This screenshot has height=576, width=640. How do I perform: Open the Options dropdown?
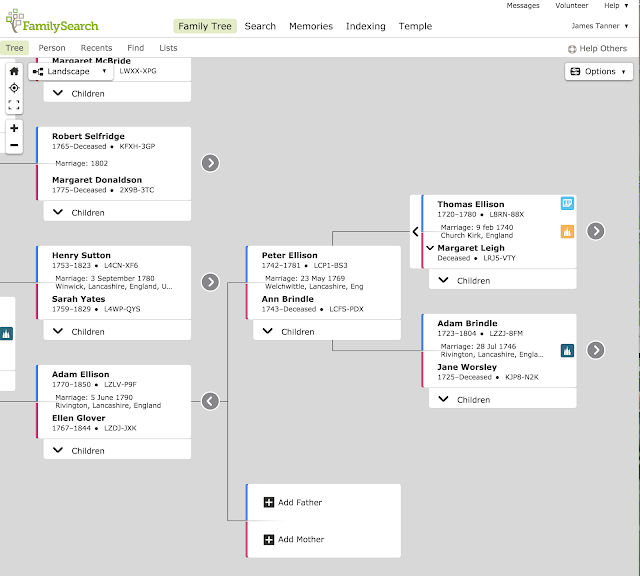599,71
